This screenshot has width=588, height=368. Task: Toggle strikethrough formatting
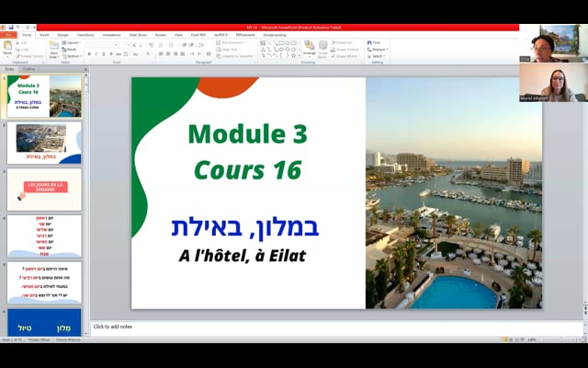(119, 54)
